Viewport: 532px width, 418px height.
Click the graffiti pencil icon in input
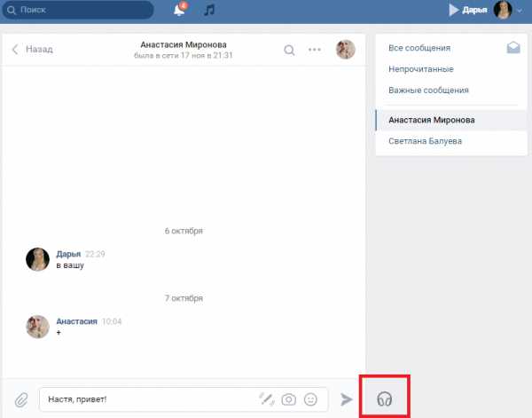(267, 399)
